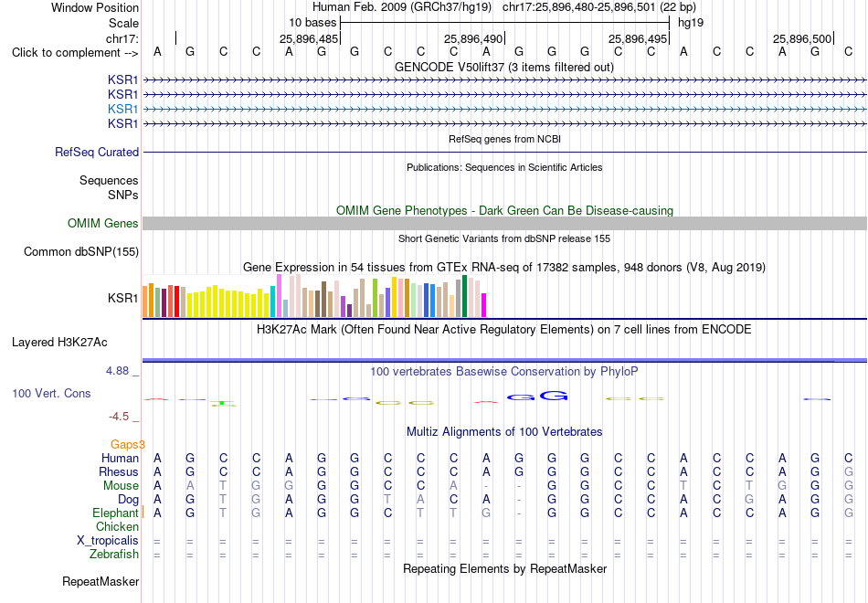Click the chr17:25,896,480-25,896,501 (22 bp) header text

pos(599,7)
